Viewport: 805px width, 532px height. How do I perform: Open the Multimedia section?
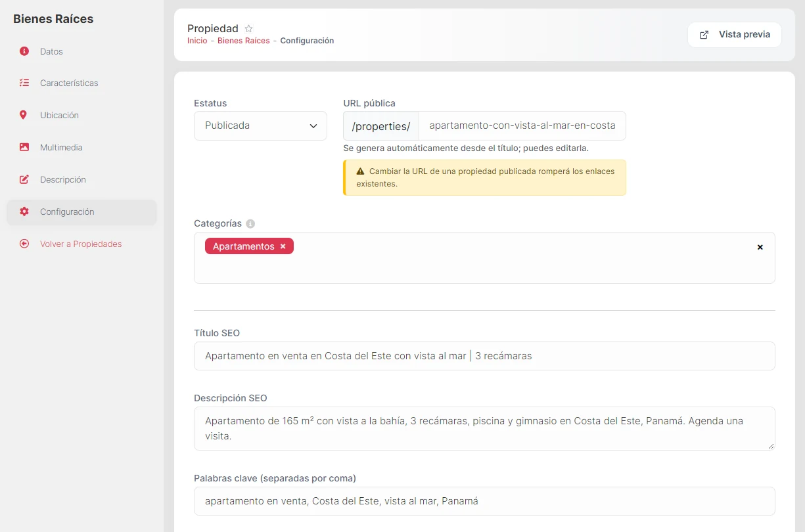pyautogui.click(x=81, y=147)
